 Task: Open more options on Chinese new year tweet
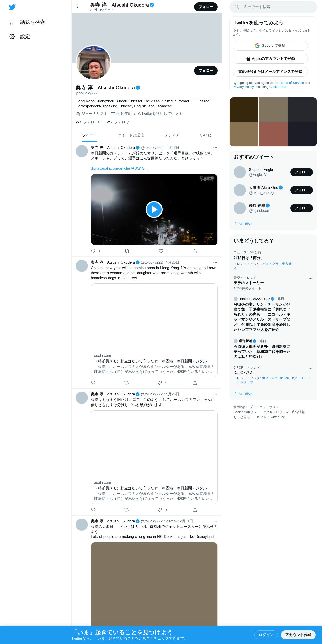[x=215, y=262]
